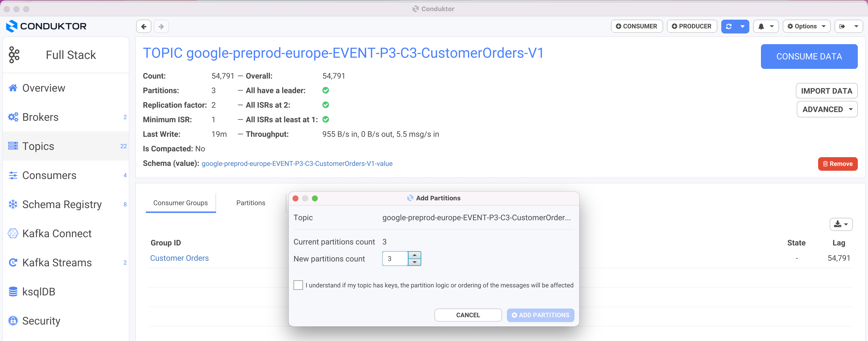This screenshot has height=341, width=868.
Task: Click the Group ID column header
Action: point(165,243)
